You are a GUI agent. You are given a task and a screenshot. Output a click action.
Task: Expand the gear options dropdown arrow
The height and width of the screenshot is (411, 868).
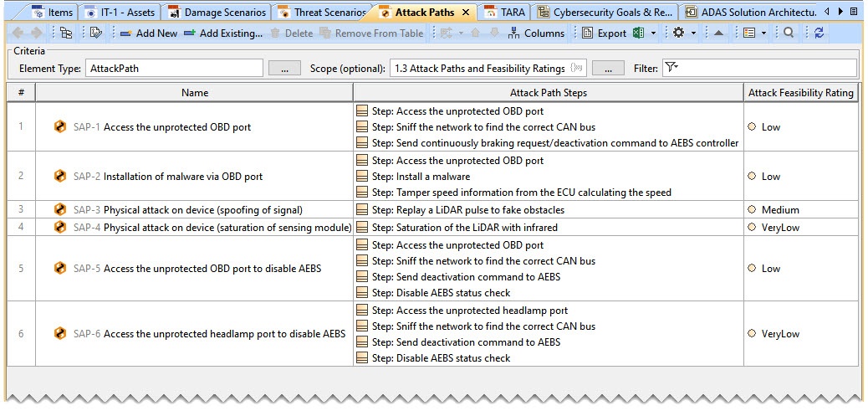[692, 33]
